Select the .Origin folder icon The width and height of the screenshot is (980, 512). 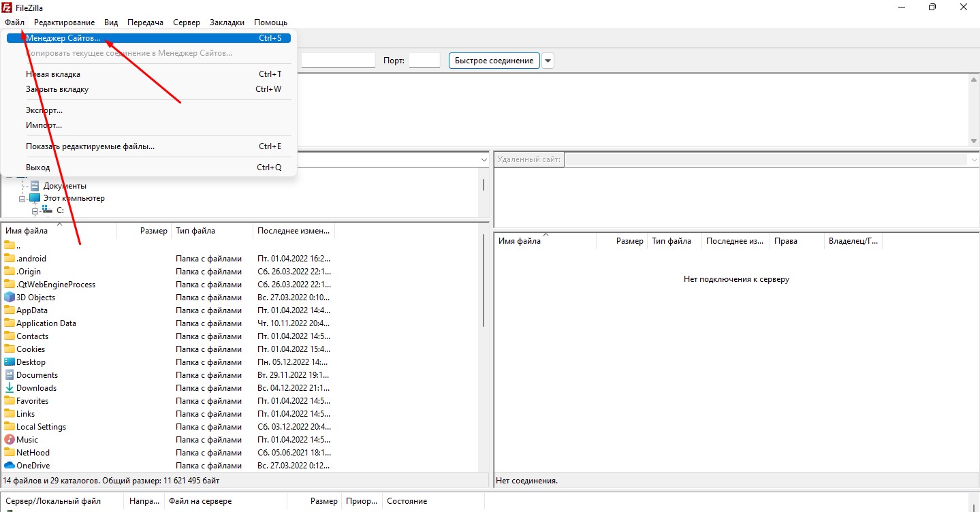pos(10,272)
